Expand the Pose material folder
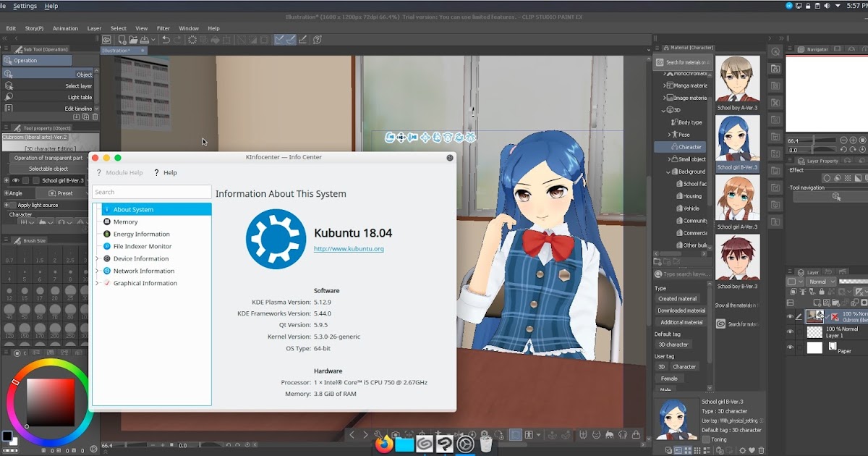 pos(670,135)
